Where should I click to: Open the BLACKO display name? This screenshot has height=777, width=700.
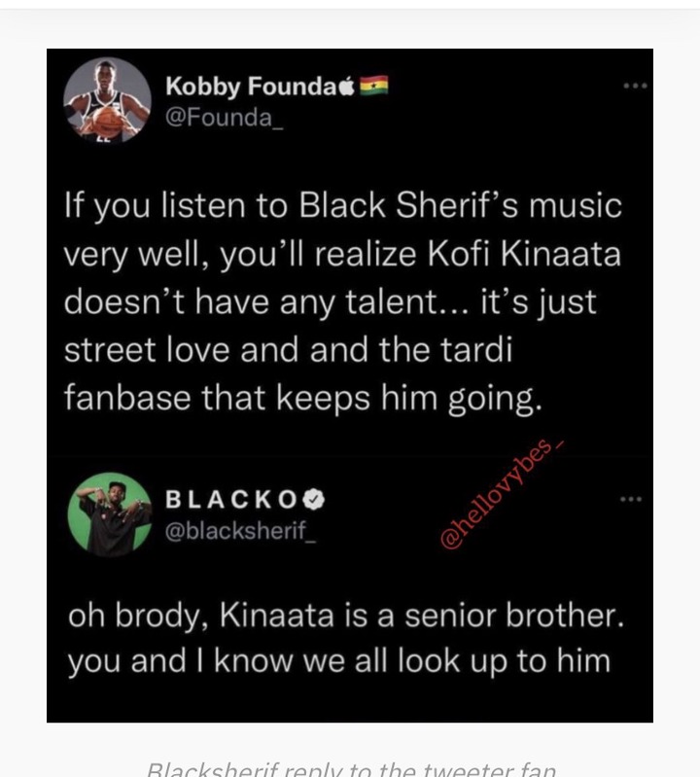[231, 499]
